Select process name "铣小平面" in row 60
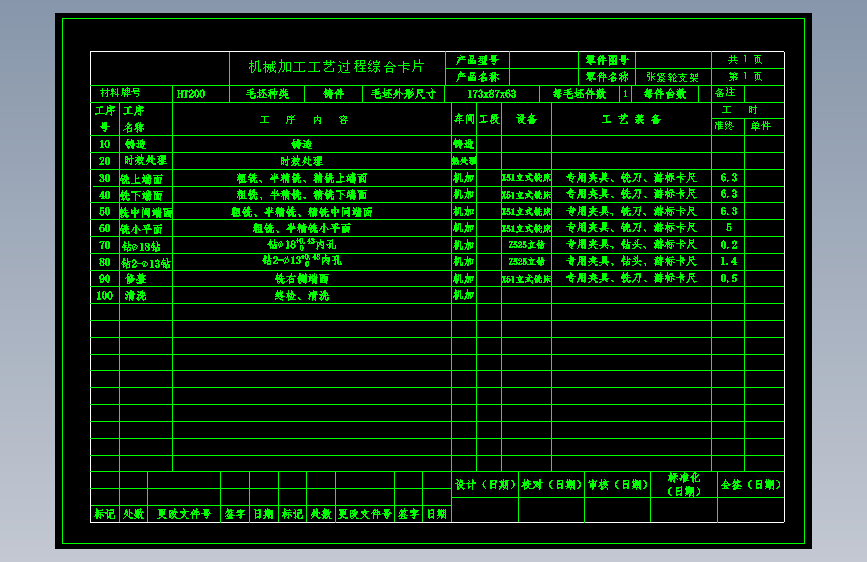 click(x=142, y=229)
